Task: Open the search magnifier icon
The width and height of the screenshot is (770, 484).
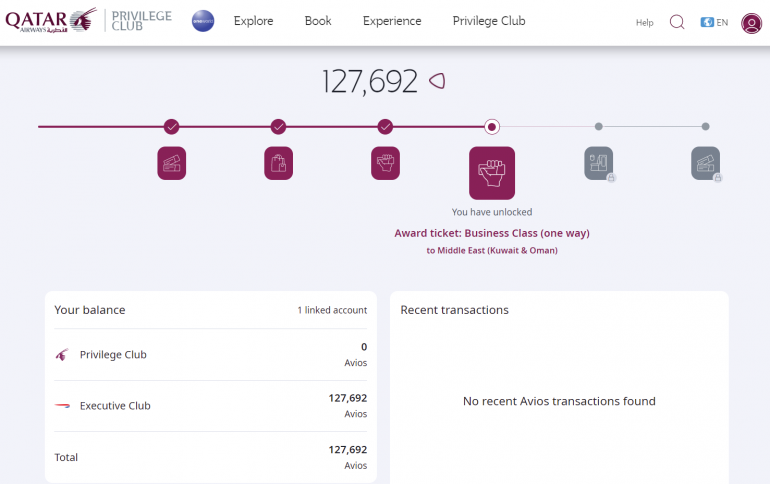Action: coord(677,22)
